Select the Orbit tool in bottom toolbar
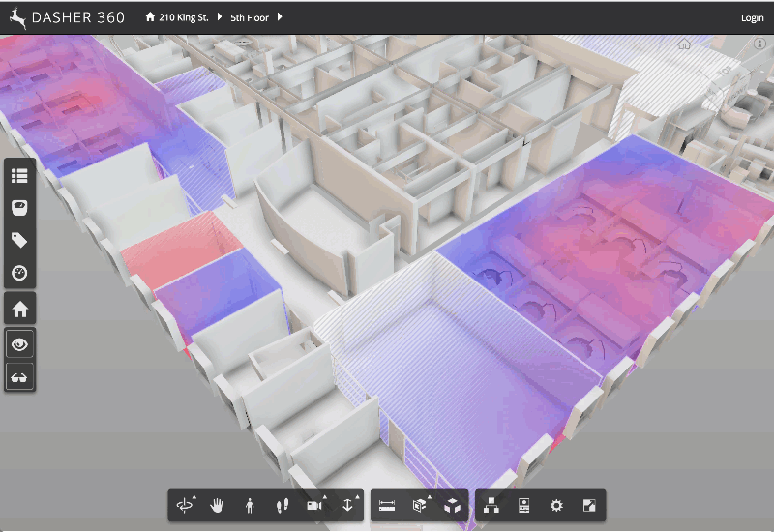 (185, 506)
